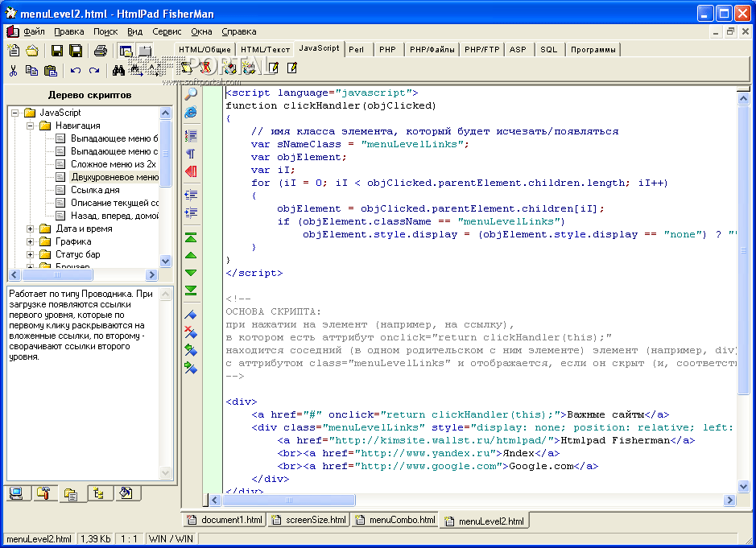Image resolution: width=756 pixels, height=548 pixels.
Task: Select the Описание текущей script item
Action: click(114, 203)
